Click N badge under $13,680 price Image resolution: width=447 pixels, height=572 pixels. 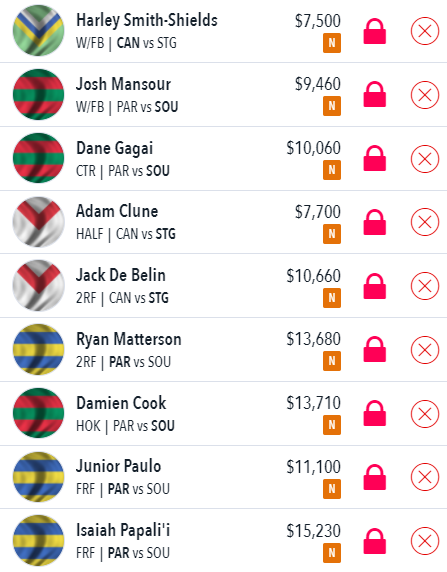coord(332,361)
